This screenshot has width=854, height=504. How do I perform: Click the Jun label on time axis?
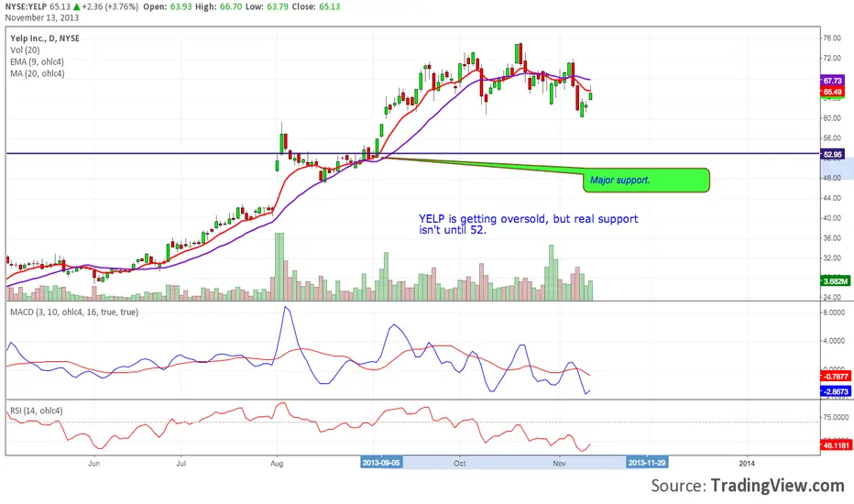94,463
